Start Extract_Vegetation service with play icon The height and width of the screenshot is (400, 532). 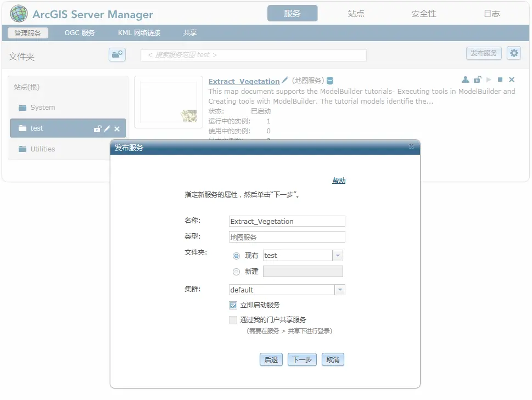pyautogui.click(x=489, y=80)
